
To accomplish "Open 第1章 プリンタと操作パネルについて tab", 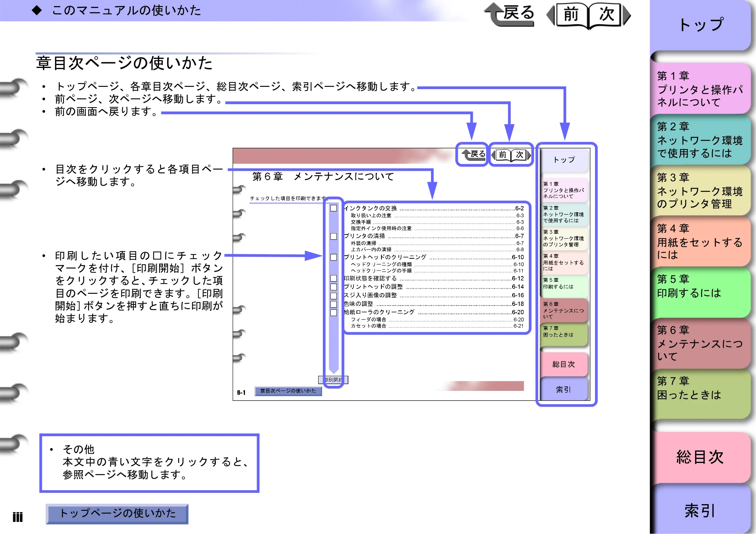I will 700,89.
